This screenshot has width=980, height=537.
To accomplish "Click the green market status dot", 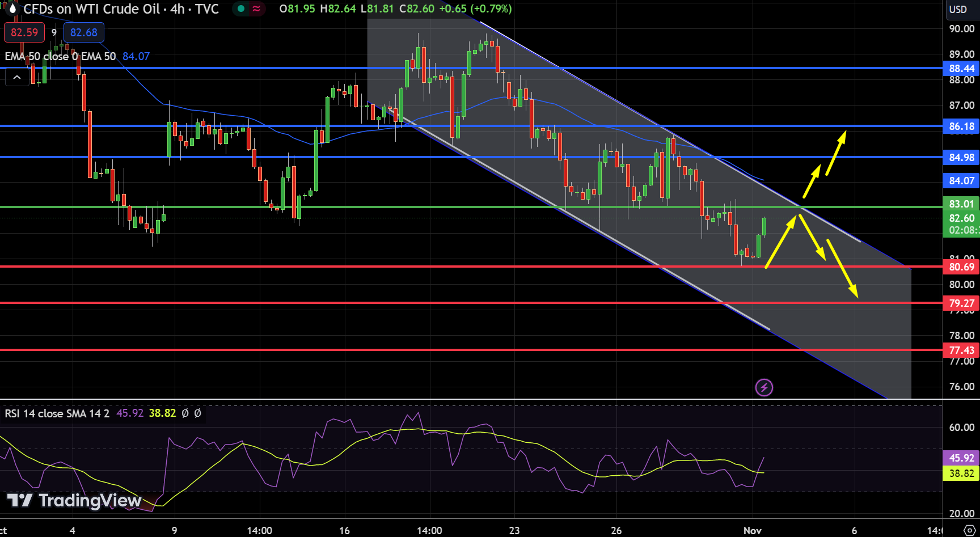I will (x=241, y=9).
